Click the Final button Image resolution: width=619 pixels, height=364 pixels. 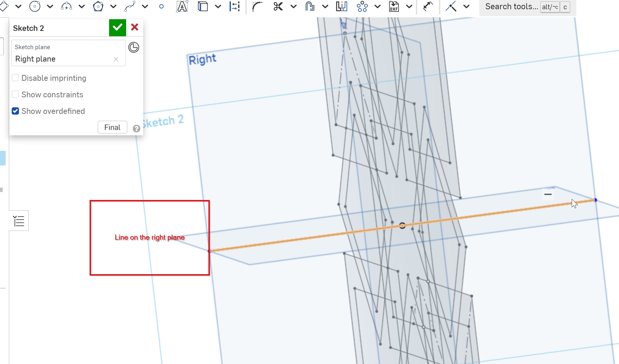112,127
